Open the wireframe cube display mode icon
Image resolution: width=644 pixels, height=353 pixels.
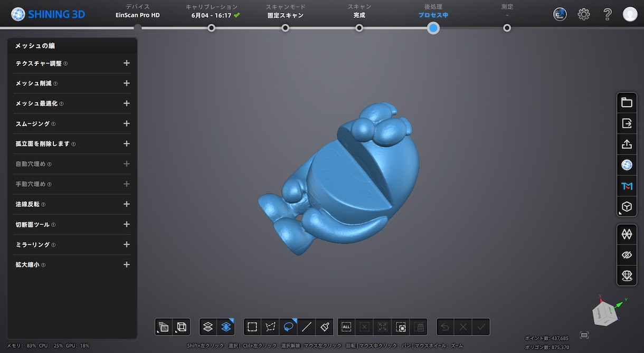point(182,327)
